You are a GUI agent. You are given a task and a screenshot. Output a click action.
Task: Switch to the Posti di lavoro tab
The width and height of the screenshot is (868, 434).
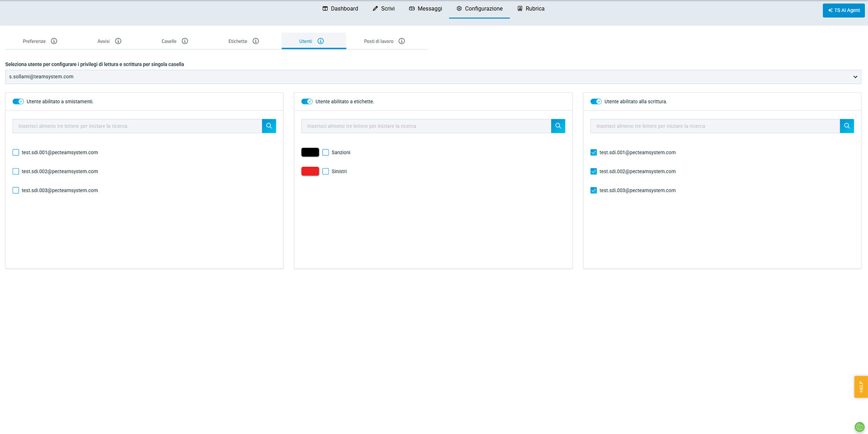tap(378, 41)
